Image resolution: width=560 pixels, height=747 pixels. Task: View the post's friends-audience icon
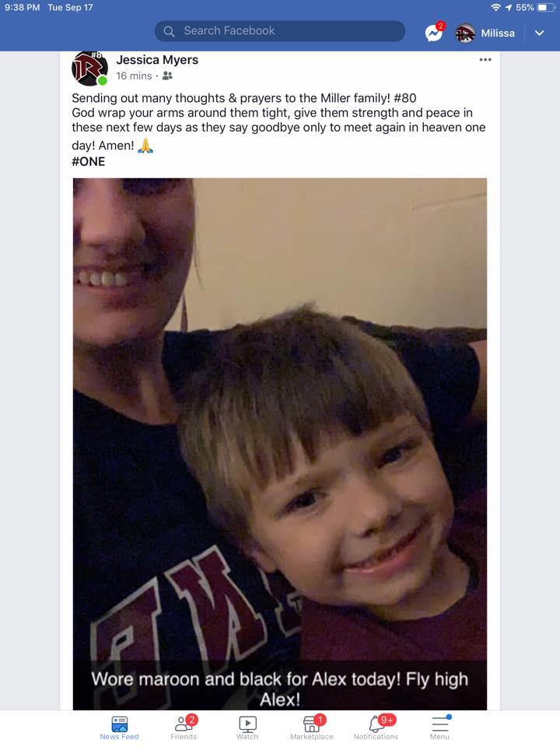tap(167, 75)
